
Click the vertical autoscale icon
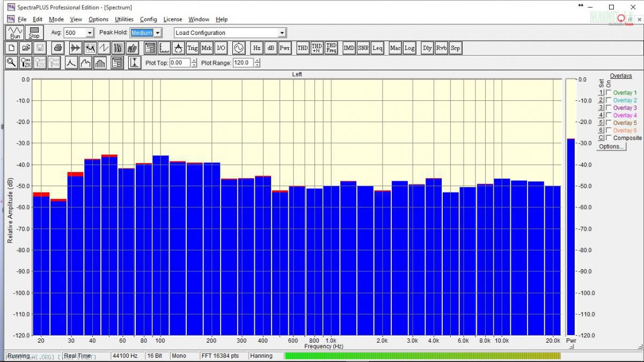pyautogui.click(x=135, y=63)
